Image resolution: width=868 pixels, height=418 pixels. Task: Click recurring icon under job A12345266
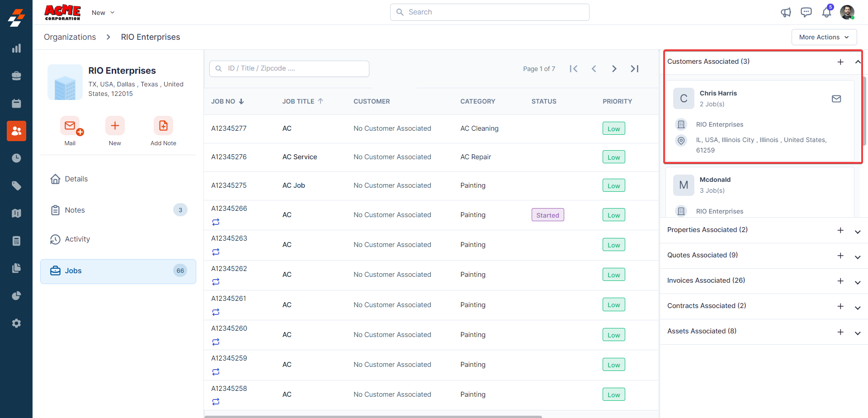click(x=216, y=222)
